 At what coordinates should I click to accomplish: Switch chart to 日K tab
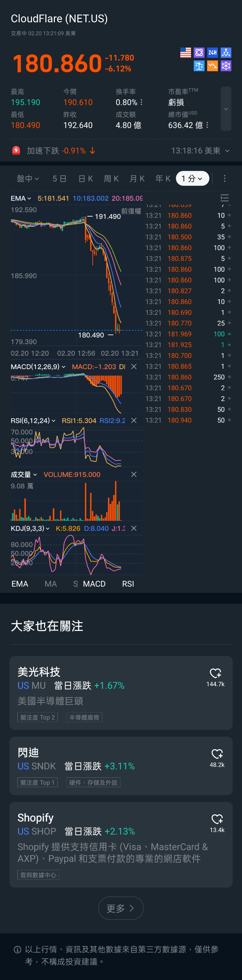point(86,178)
